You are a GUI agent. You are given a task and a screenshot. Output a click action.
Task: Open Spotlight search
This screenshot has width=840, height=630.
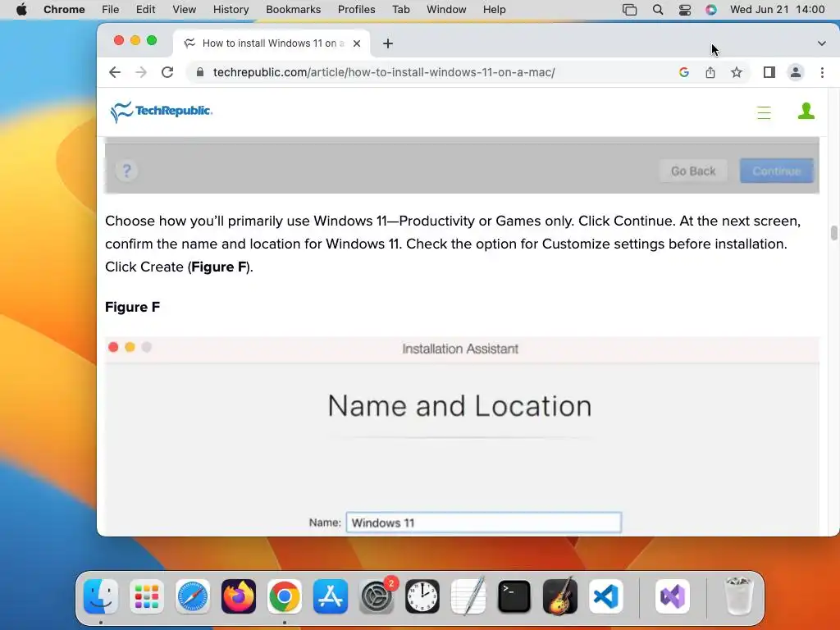tap(658, 10)
